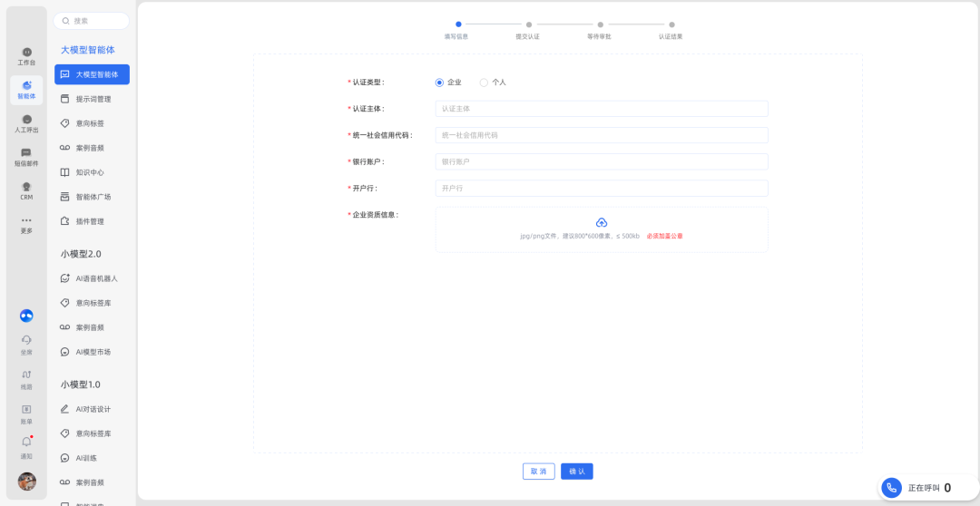This screenshot has width=980, height=506.
Task: Go to CRM in left rail
Action: click(x=26, y=187)
